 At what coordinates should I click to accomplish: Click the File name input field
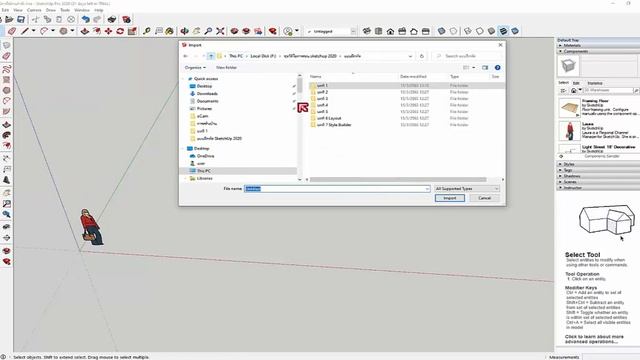[337, 189]
